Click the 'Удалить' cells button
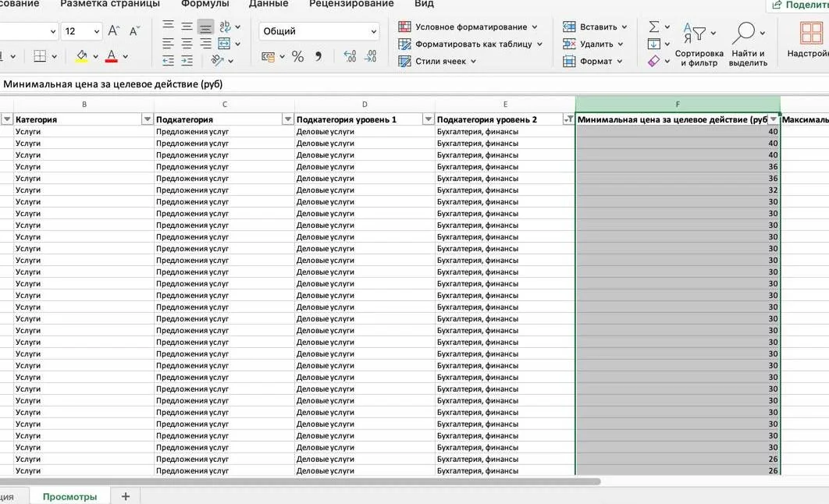Viewport: 829px width, 504px height. click(x=592, y=44)
